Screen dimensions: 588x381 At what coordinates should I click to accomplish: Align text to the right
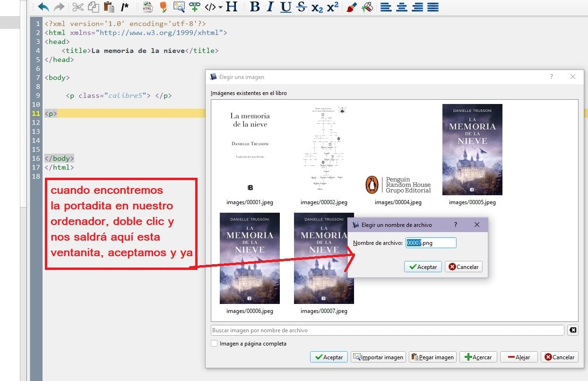click(417, 7)
